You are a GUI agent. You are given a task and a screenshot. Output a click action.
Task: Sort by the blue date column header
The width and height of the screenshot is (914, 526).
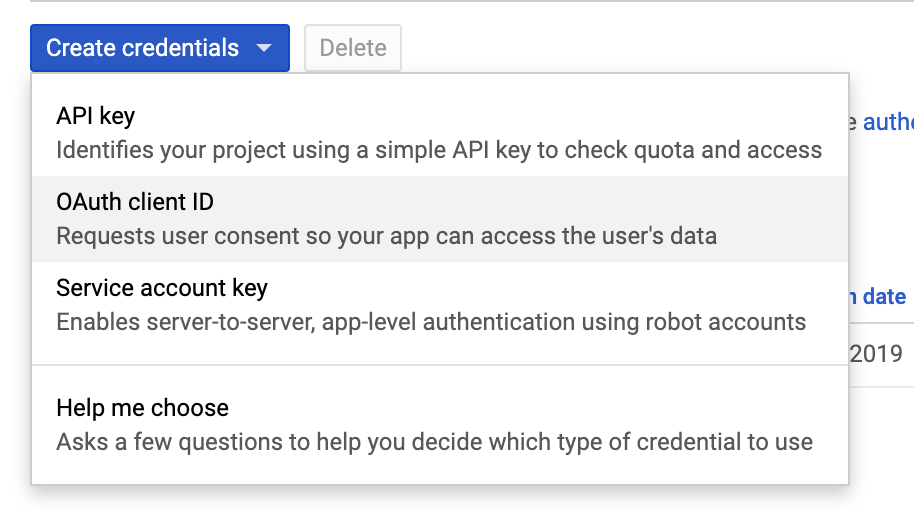coord(882,297)
